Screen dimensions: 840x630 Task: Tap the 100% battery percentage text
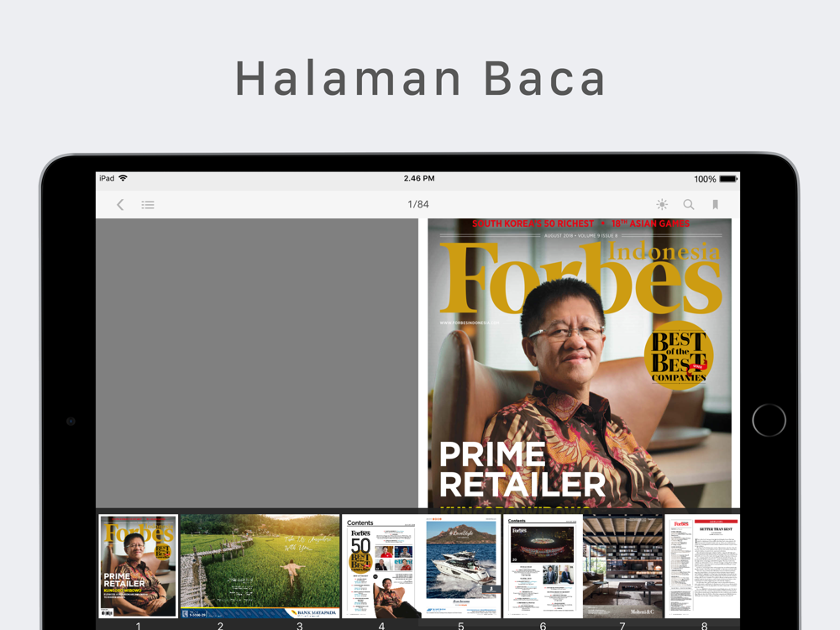click(705, 179)
